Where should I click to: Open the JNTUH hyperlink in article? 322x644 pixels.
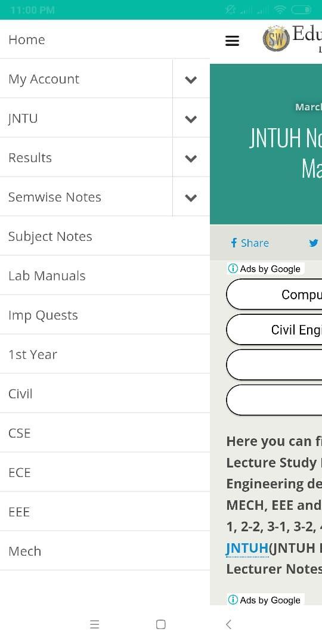coord(247,548)
